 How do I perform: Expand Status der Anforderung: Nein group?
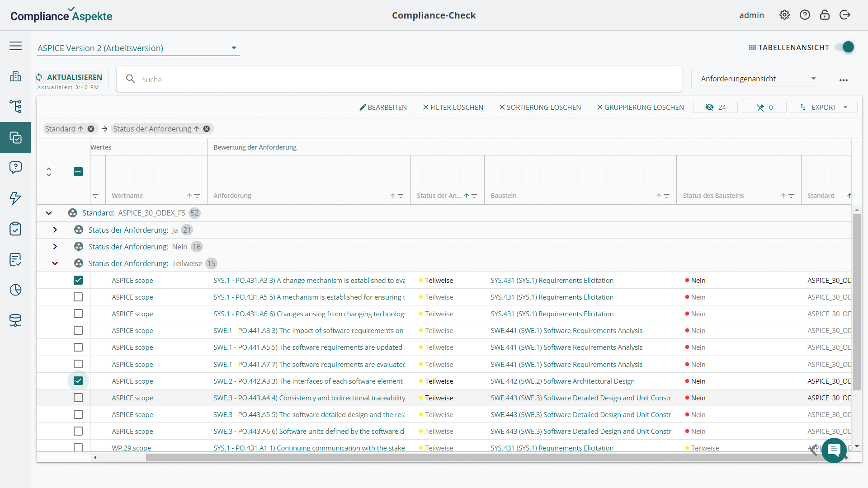tap(55, 246)
